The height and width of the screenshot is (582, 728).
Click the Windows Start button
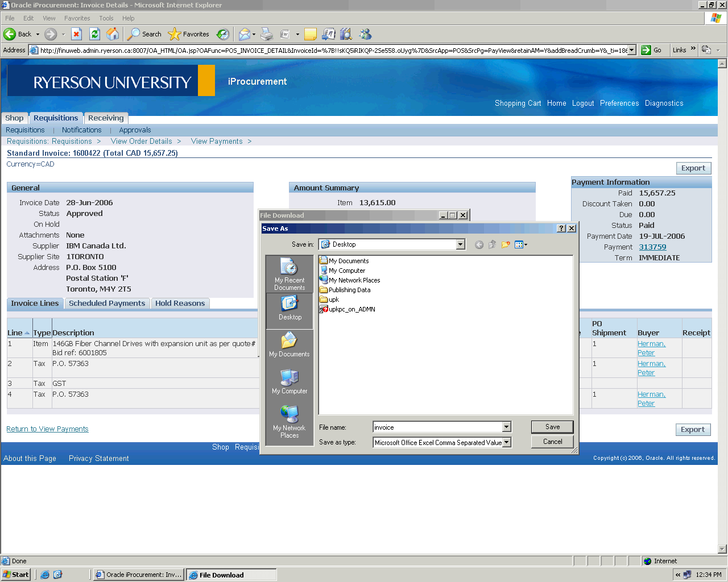(16, 575)
